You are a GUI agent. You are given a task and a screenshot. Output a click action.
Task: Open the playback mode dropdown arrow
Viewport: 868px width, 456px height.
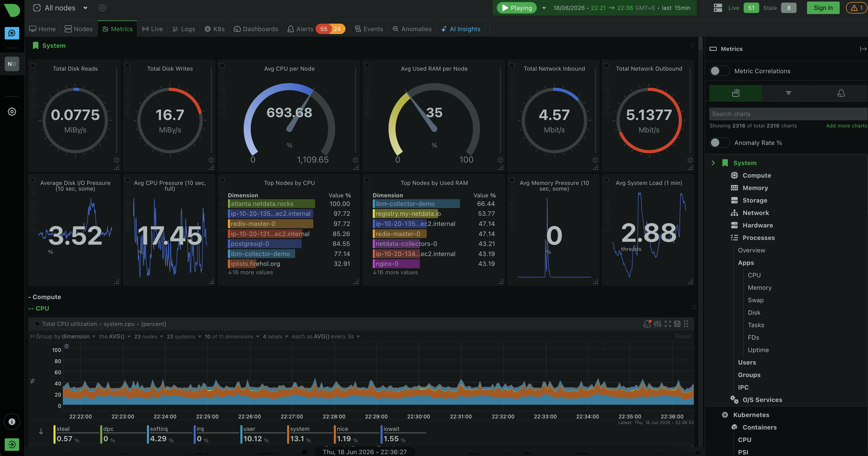(544, 8)
